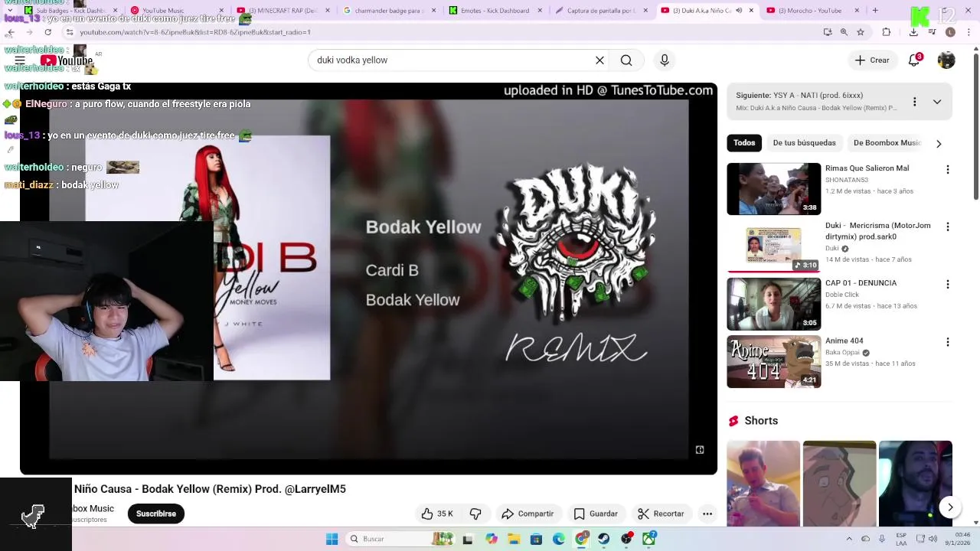Show more filter chips with right arrow
This screenshot has width=980, height=551.
(x=939, y=143)
